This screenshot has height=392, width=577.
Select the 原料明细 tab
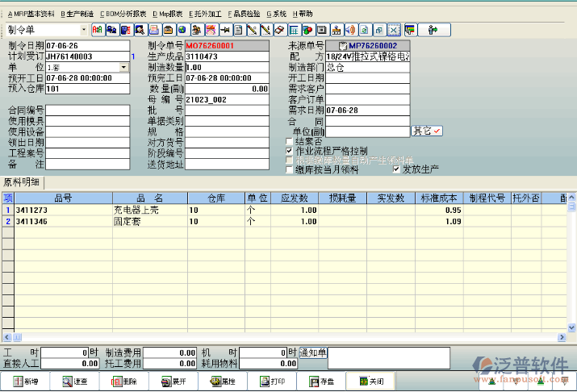(x=22, y=182)
